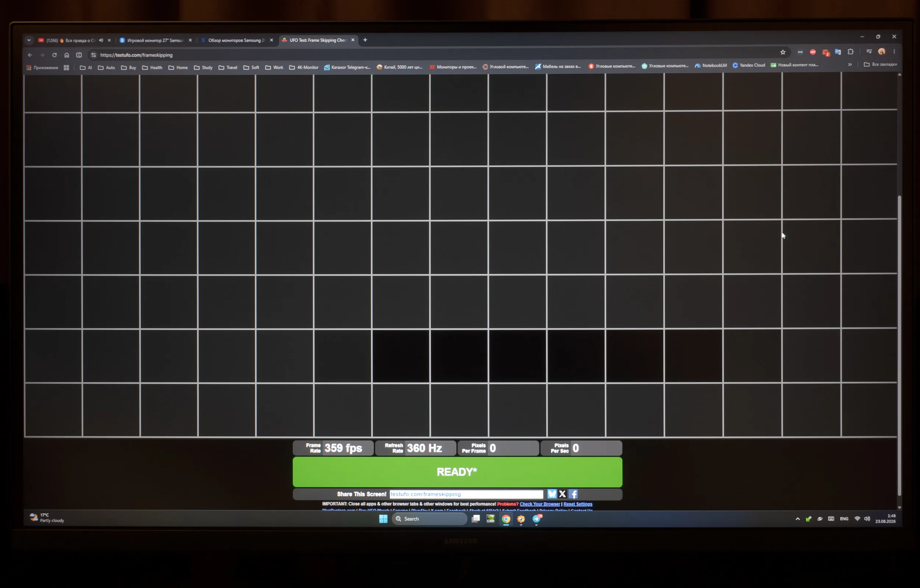920x588 pixels.
Task: Open the Work bookmarks folder
Action: (x=274, y=67)
